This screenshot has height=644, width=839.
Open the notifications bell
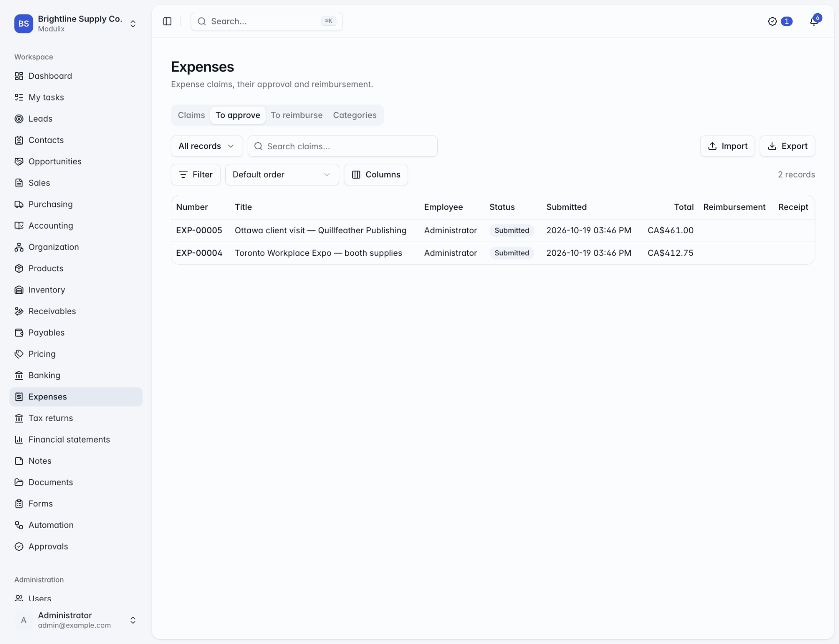pos(814,21)
